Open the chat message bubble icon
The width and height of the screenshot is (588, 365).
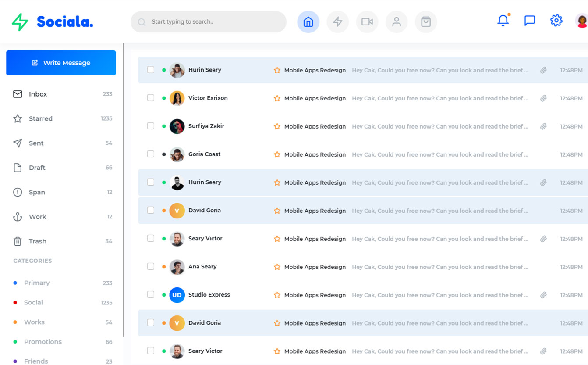coord(530,21)
